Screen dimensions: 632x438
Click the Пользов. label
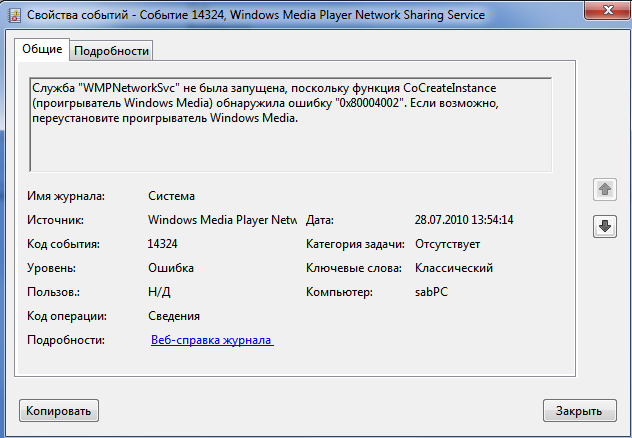click(x=53, y=292)
